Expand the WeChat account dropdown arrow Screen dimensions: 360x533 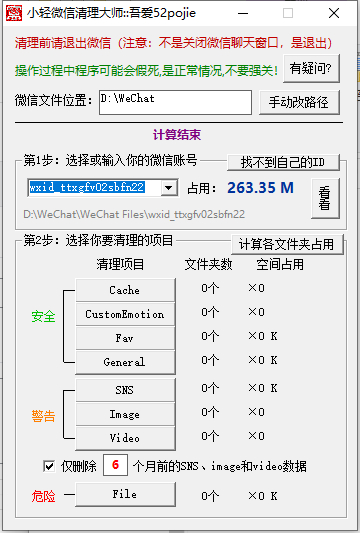click(x=169, y=188)
